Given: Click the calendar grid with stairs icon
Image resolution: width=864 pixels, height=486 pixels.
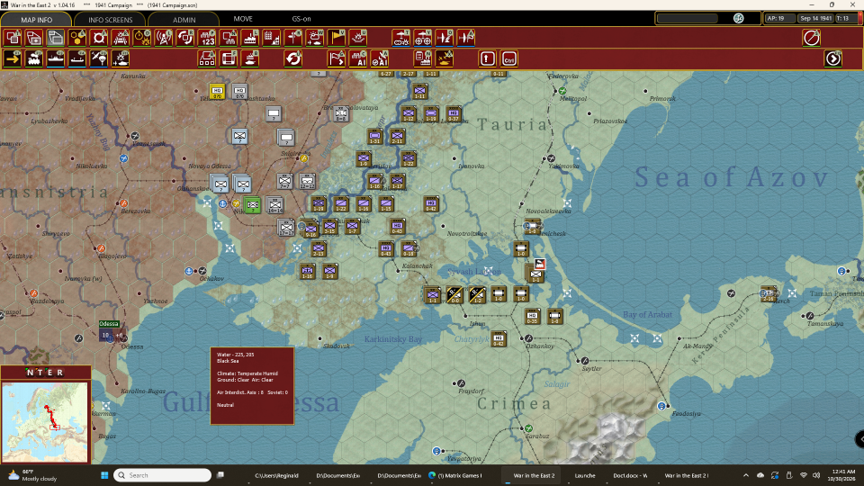Looking at the screenshot, I should point(272,37).
